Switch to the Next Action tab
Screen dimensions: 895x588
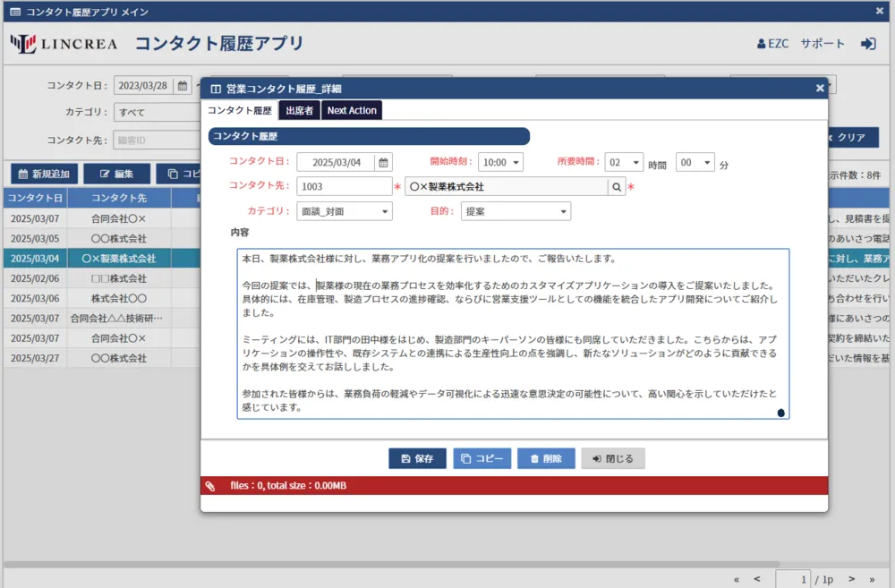tap(352, 110)
